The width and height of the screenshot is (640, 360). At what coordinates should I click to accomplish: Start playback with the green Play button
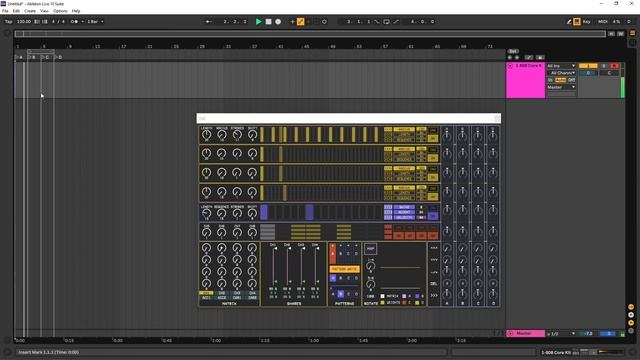(258, 22)
